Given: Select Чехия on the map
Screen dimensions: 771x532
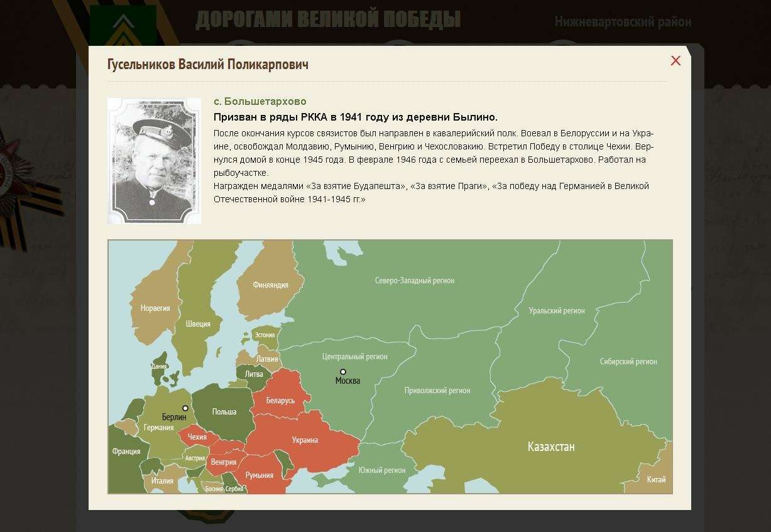Looking at the screenshot, I should click(x=197, y=437).
